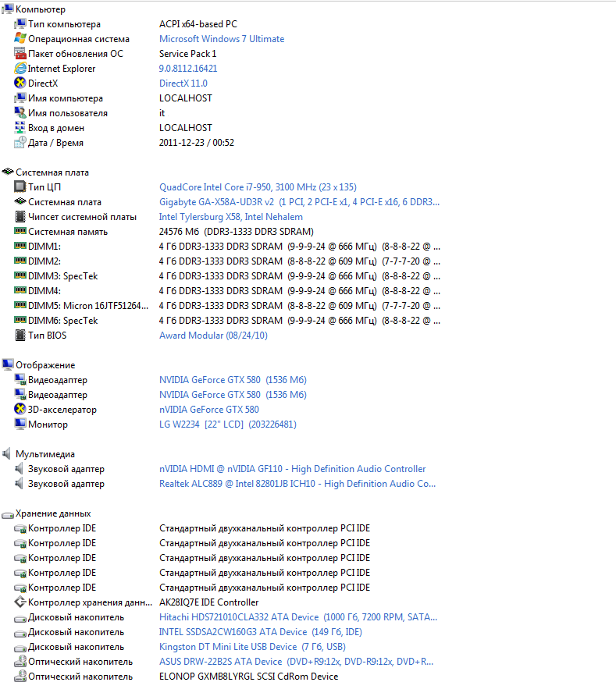Click the 3D-акселератор icon
This screenshot has width=616, height=682.
pyautogui.click(x=20, y=409)
